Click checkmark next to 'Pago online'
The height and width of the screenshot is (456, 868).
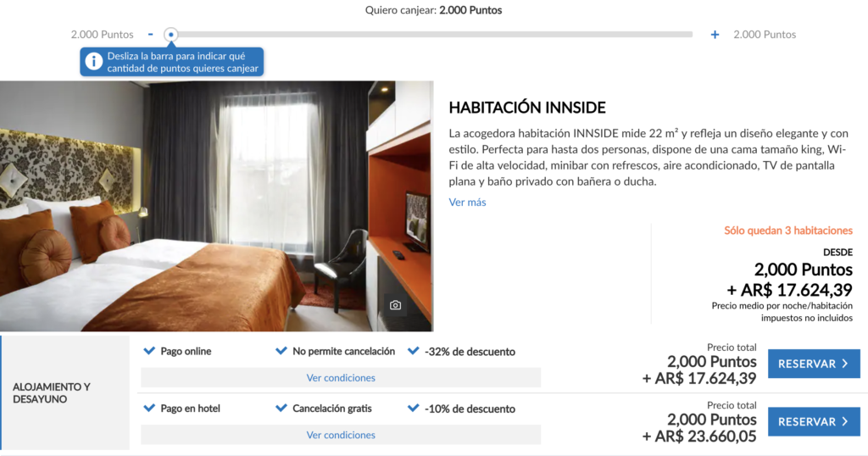(149, 351)
